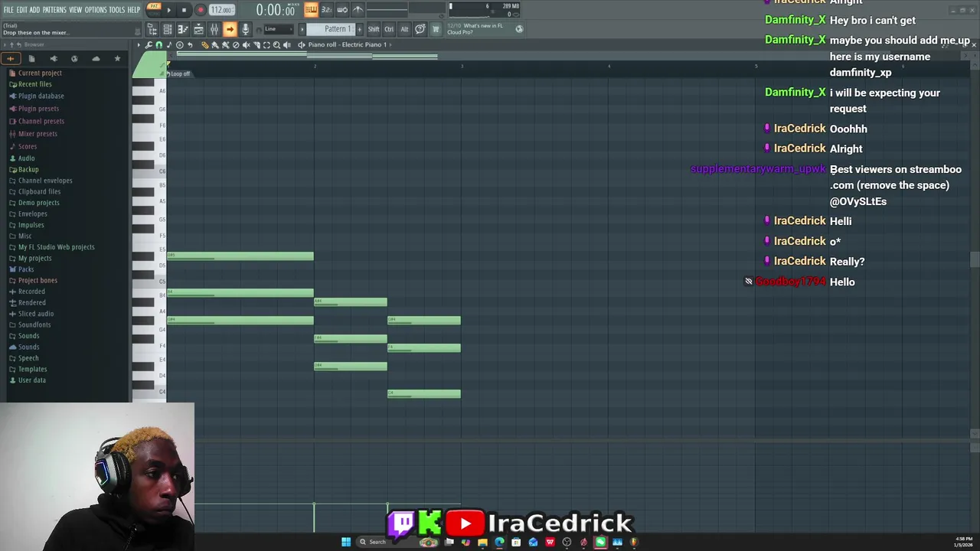Select the paint brush tool in piano roll
The height and width of the screenshot is (551, 980).
click(x=214, y=45)
